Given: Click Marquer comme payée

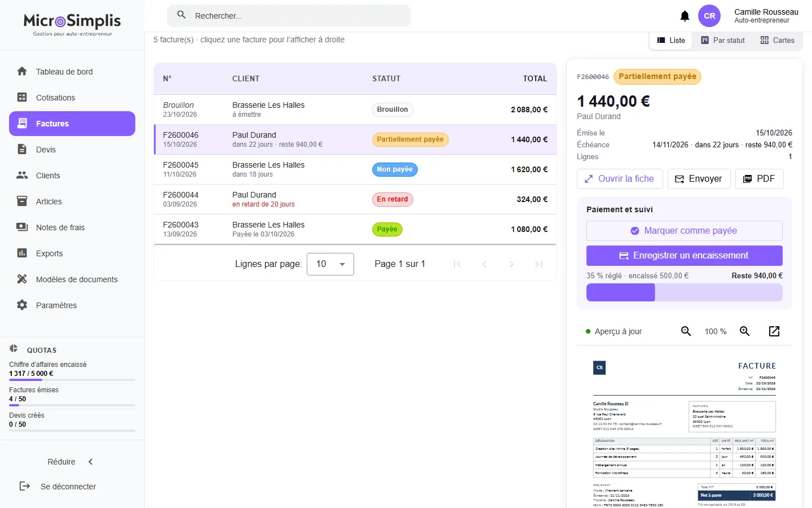Looking at the screenshot, I should (685, 231).
